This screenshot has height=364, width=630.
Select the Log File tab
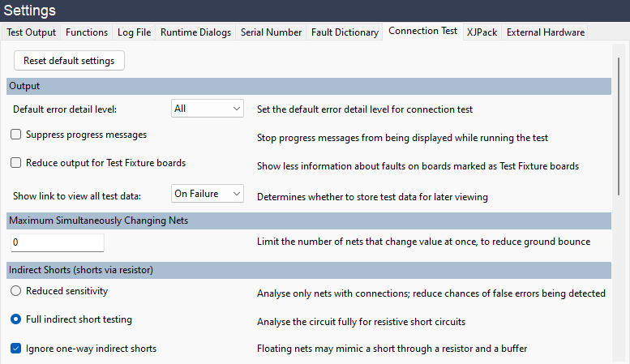coord(134,32)
